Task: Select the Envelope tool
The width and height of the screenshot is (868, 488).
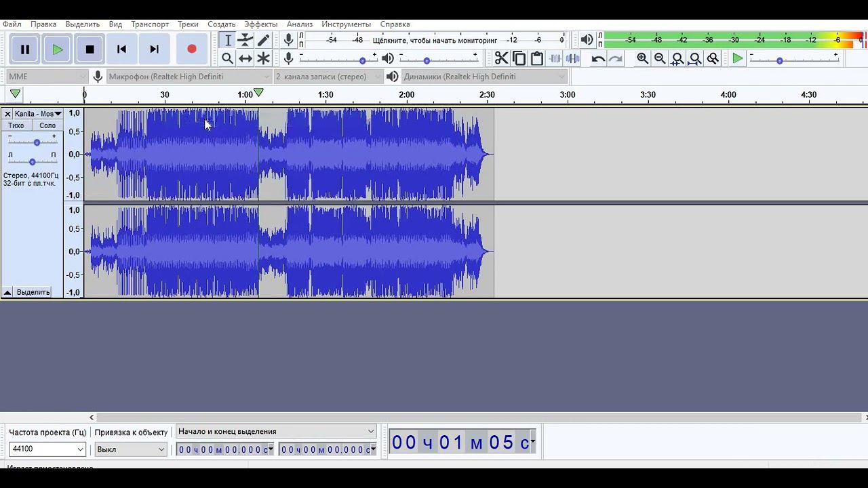Action: pyautogui.click(x=245, y=41)
